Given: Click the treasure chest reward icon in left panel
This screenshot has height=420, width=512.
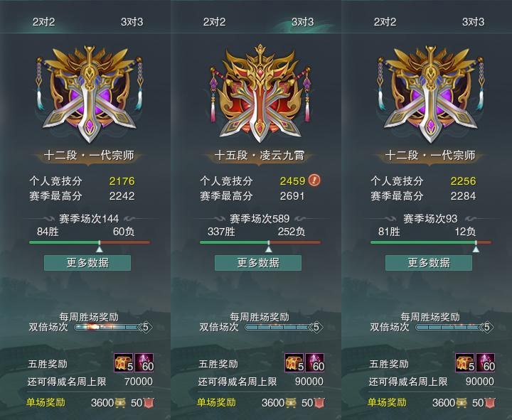Looking at the screenshot, I should tap(124, 362).
